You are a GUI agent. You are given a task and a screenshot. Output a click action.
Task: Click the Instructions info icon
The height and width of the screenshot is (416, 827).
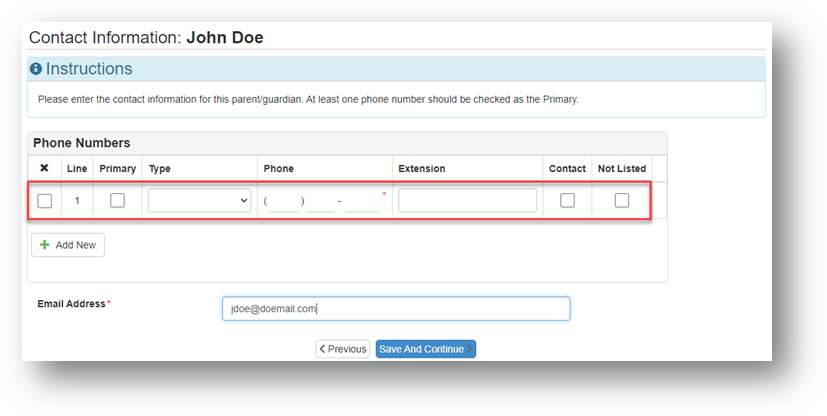click(35, 69)
